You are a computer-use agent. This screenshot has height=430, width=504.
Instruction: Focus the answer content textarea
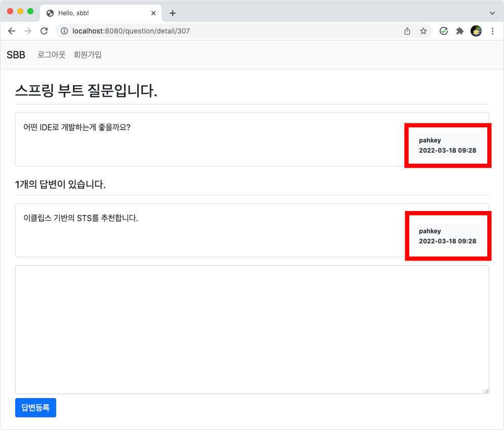tap(252, 330)
